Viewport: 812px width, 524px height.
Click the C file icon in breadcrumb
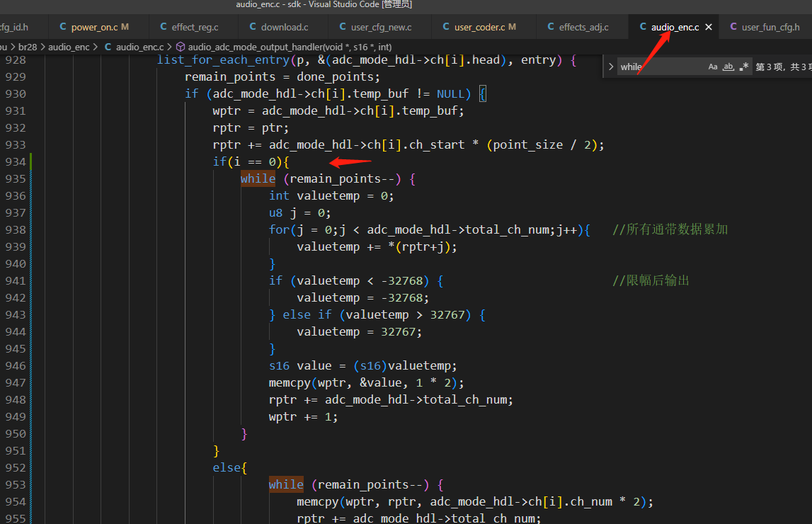tap(108, 47)
